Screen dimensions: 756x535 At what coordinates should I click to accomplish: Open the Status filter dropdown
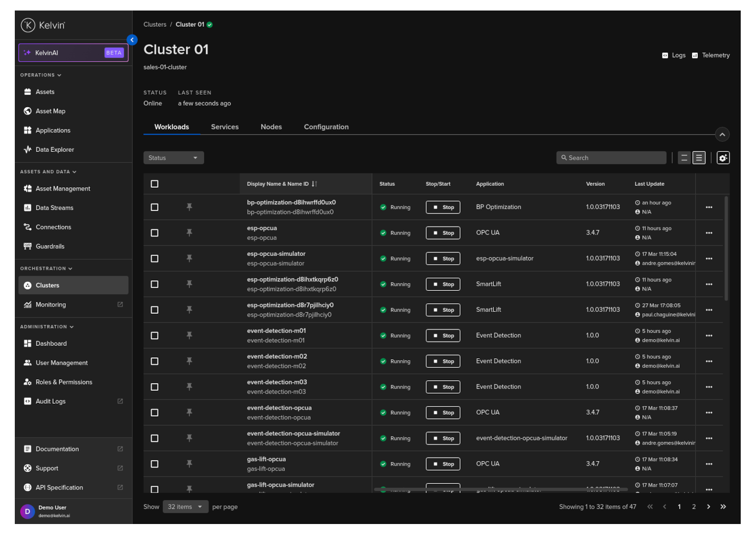click(x=173, y=158)
